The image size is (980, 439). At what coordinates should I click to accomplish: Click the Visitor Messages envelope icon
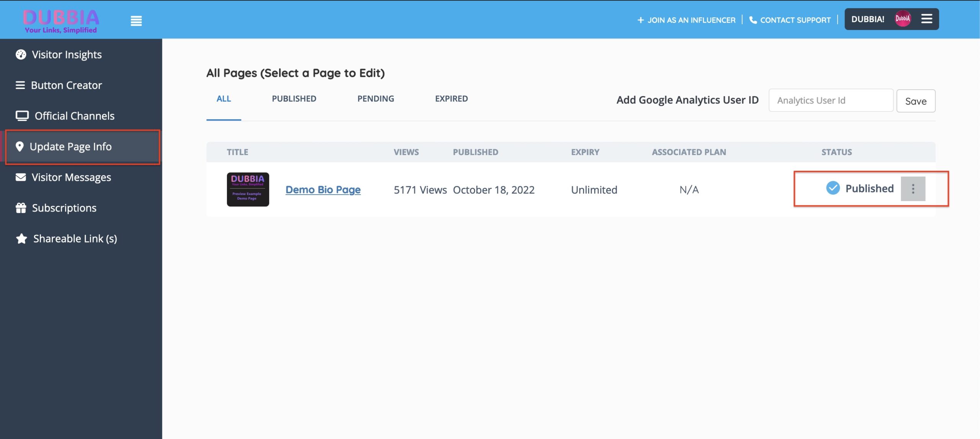tap(21, 177)
